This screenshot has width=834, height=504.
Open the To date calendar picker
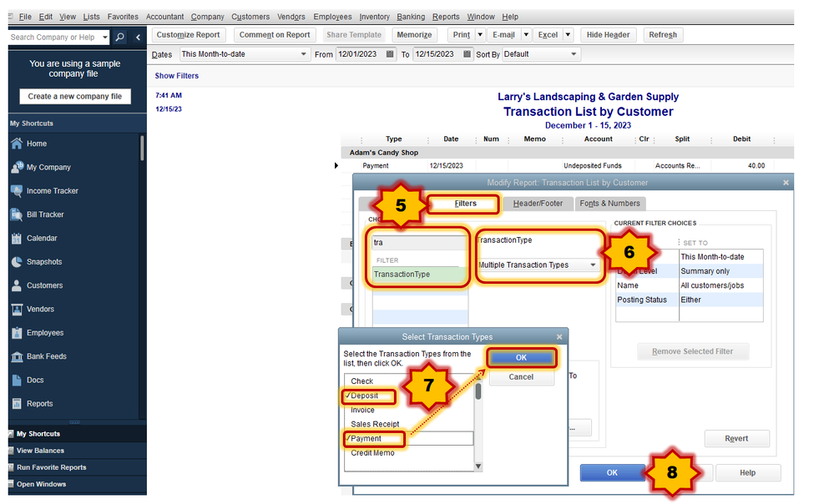click(x=467, y=54)
